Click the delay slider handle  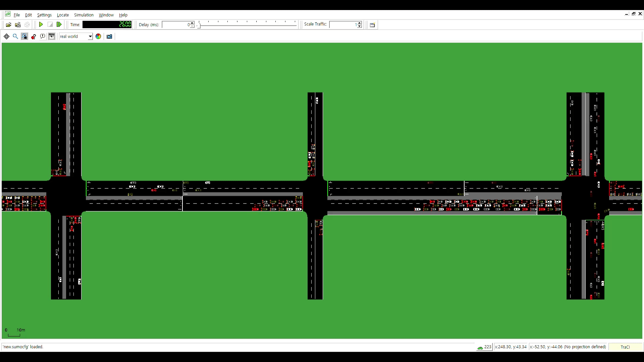(x=199, y=25)
